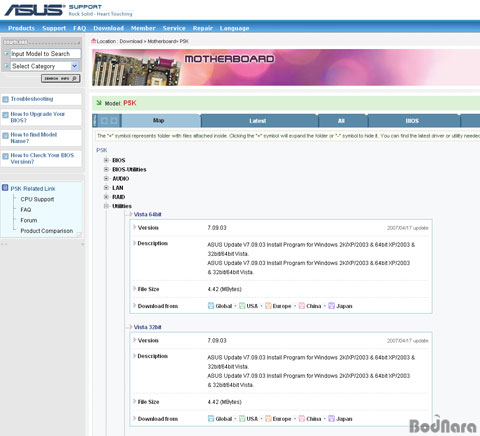This screenshot has height=436, width=480.
Task: Open the Product Comparison link
Action: point(47,231)
